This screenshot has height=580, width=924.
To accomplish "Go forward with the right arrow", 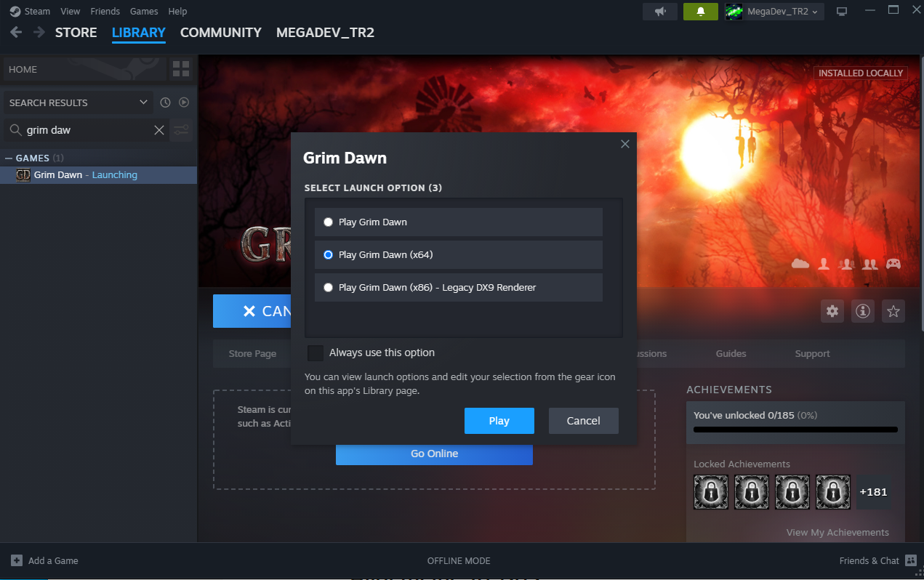I will [x=39, y=33].
